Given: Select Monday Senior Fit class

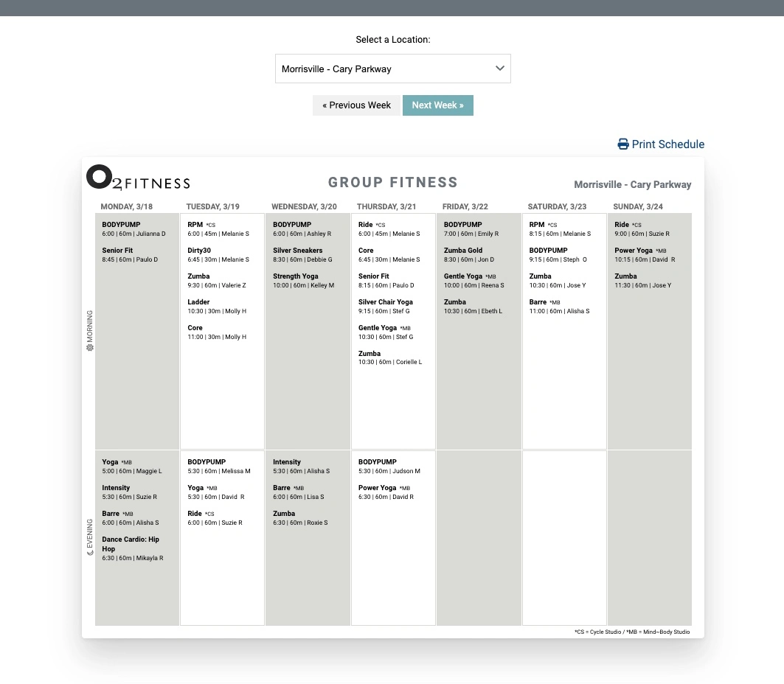Looking at the screenshot, I should click(130, 255).
